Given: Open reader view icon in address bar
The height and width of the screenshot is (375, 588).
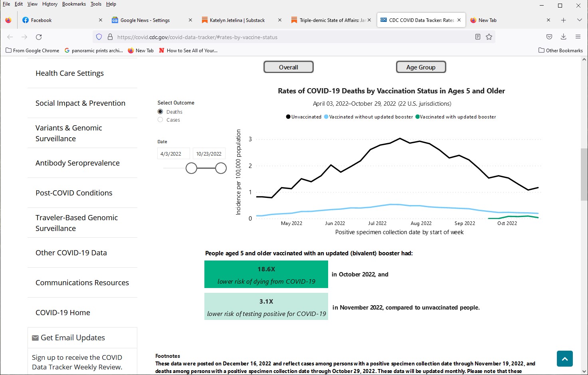Looking at the screenshot, I should (477, 37).
